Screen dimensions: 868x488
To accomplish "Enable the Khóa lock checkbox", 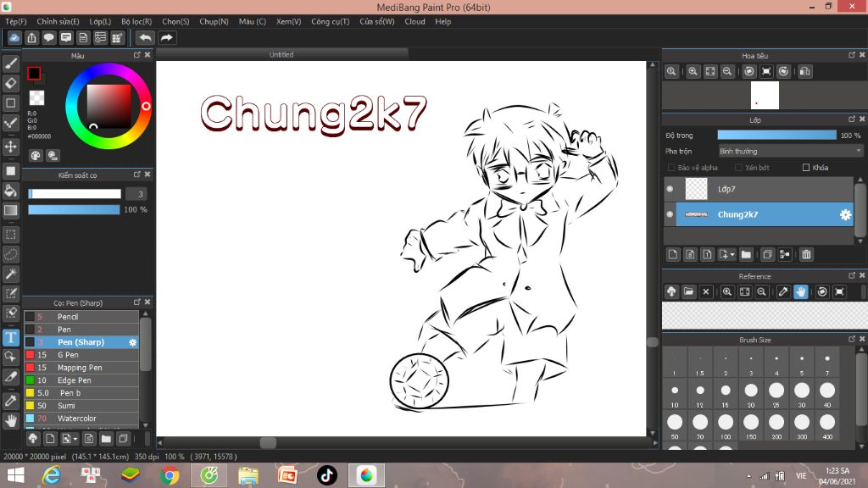I will coord(805,168).
